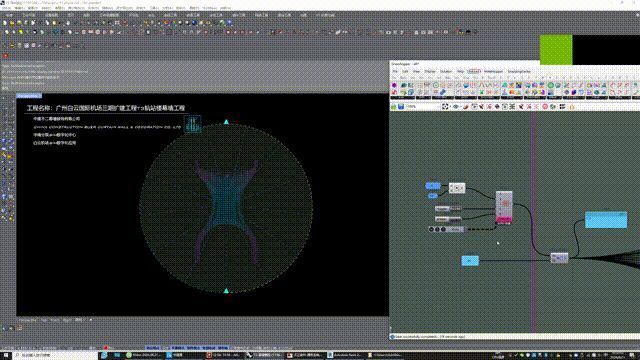This screenshot has width=640, height=360.
Task: Toggle the three-dot value list node
Action: tap(447, 229)
